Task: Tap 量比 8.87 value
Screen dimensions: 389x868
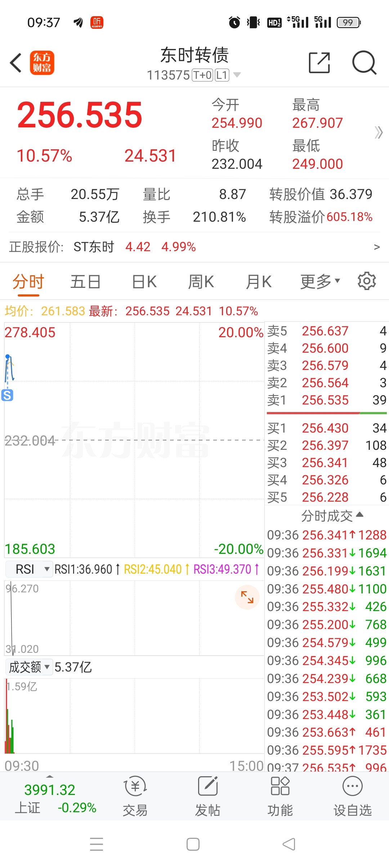Action: [232, 194]
